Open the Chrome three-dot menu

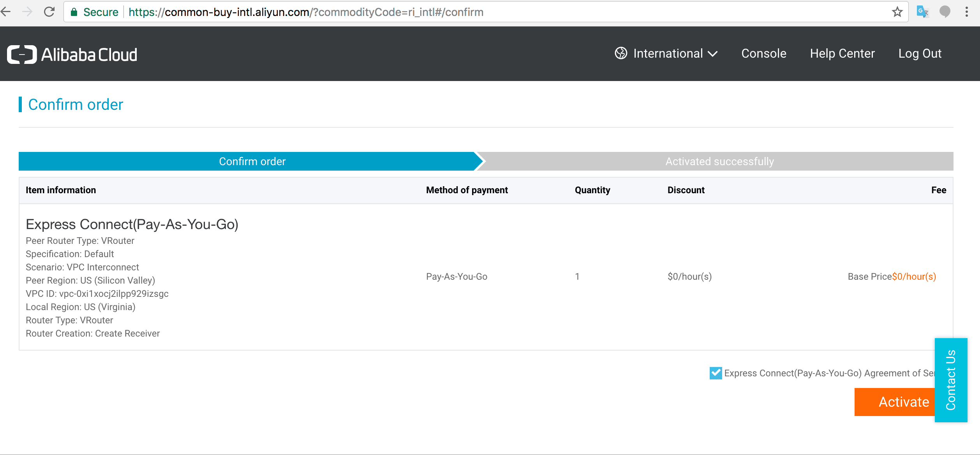(967, 12)
